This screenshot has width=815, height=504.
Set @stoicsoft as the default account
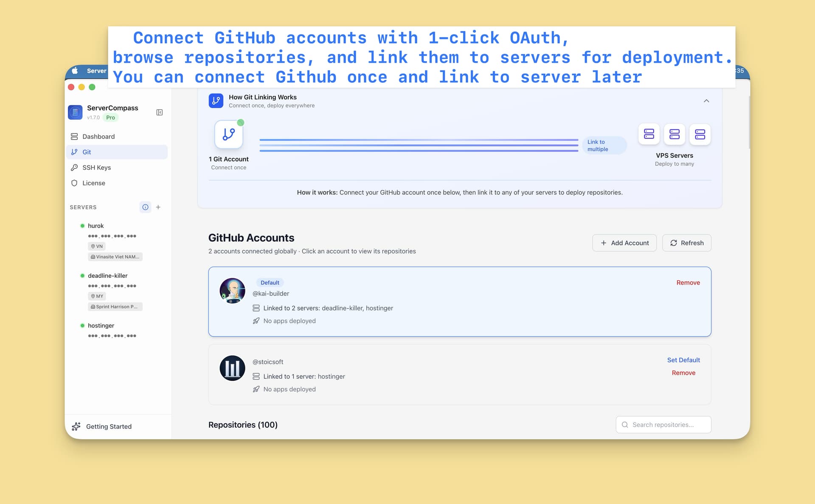coord(683,360)
